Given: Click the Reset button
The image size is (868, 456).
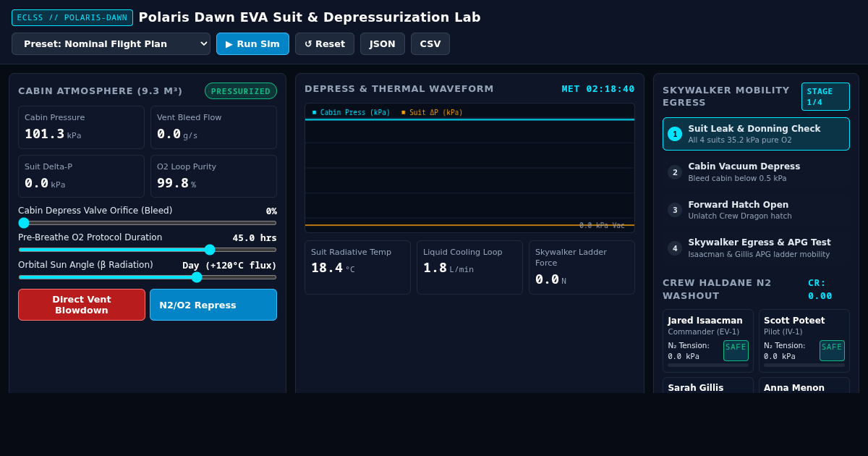Looking at the screenshot, I should point(325,43).
